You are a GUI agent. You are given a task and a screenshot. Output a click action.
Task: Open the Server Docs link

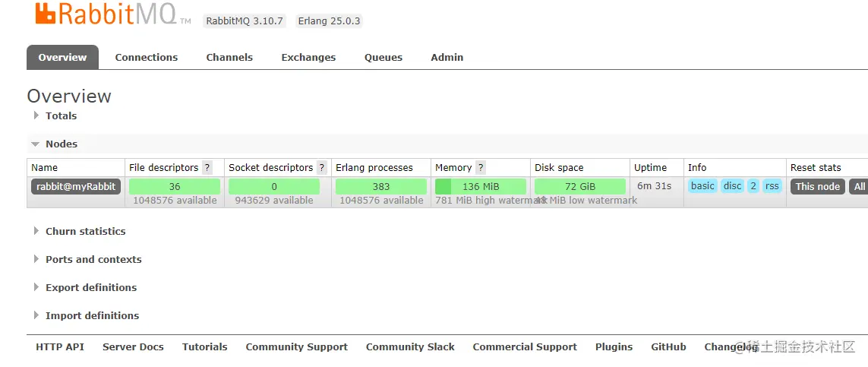click(133, 347)
